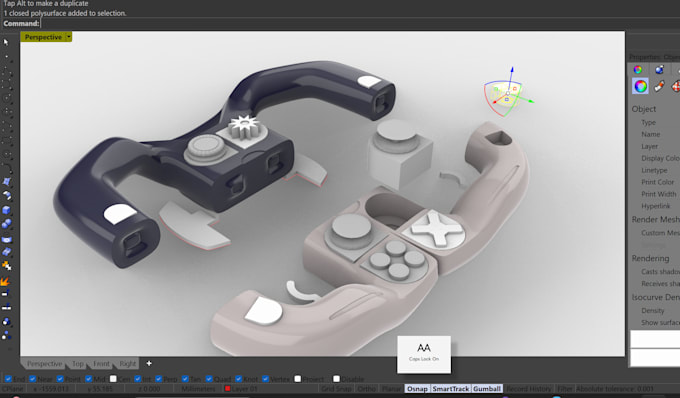Click the Gumball widget in the viewport

(x=507, y=93)
